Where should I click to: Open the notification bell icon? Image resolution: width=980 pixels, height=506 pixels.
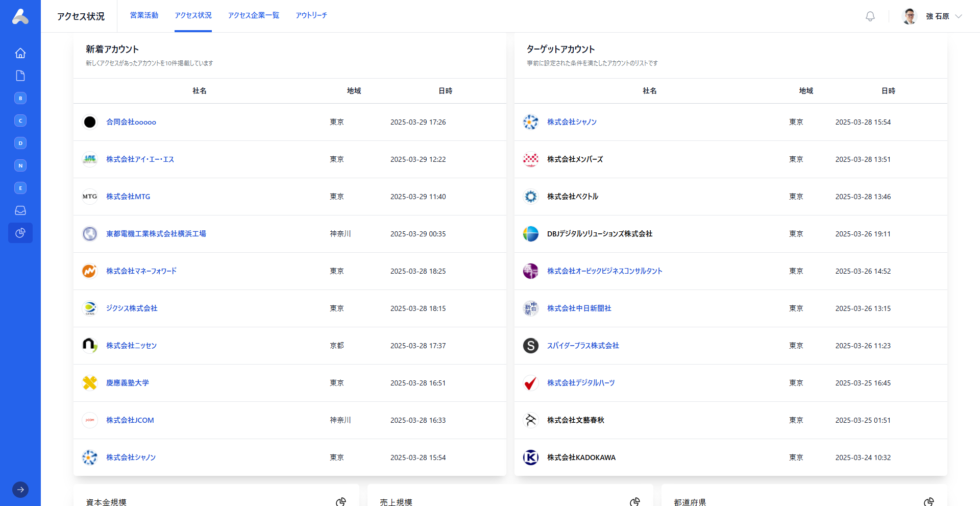pyautogui.click(x=869, y=16)
